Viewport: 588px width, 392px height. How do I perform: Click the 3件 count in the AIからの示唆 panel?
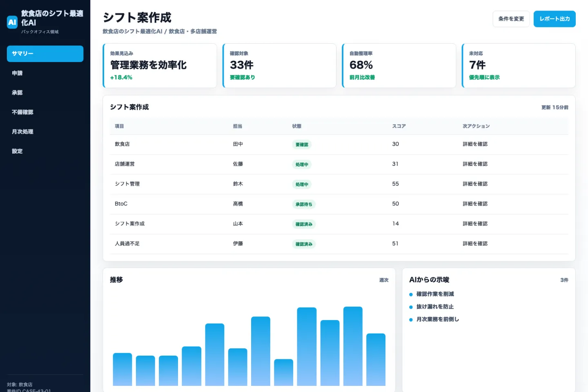coord(564,280)
